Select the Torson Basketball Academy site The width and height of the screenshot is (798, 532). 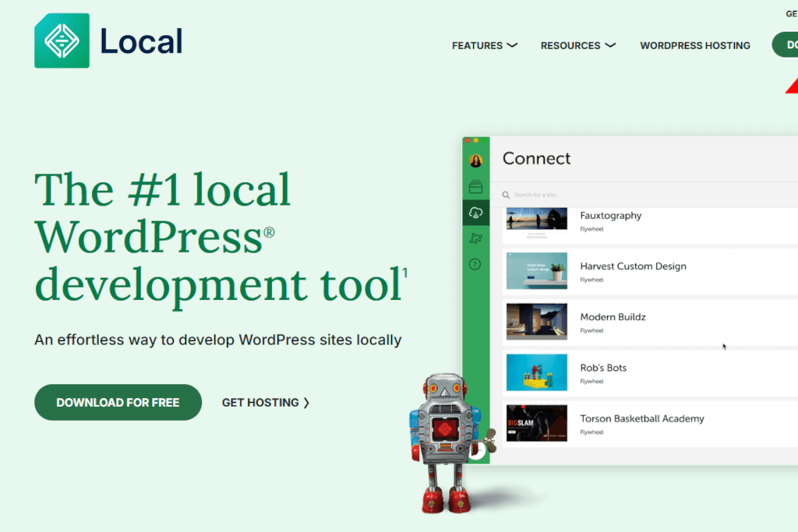[641, 418]
